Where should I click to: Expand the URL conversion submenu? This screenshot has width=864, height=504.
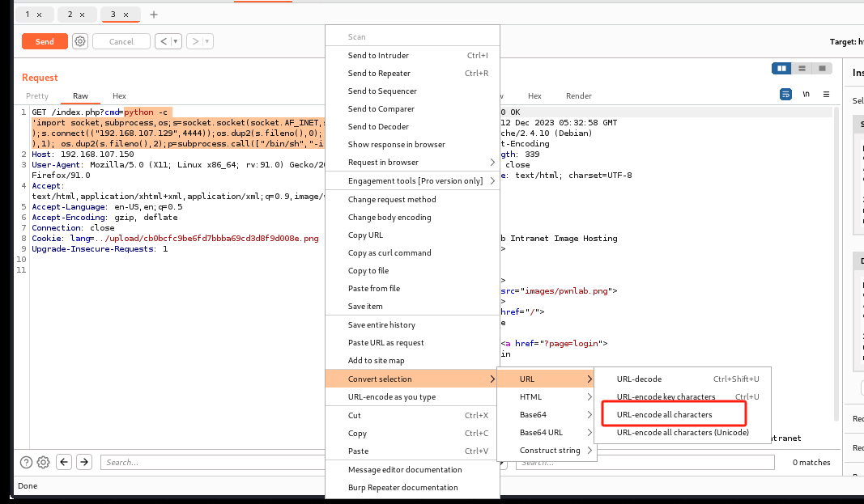(547, 379)
